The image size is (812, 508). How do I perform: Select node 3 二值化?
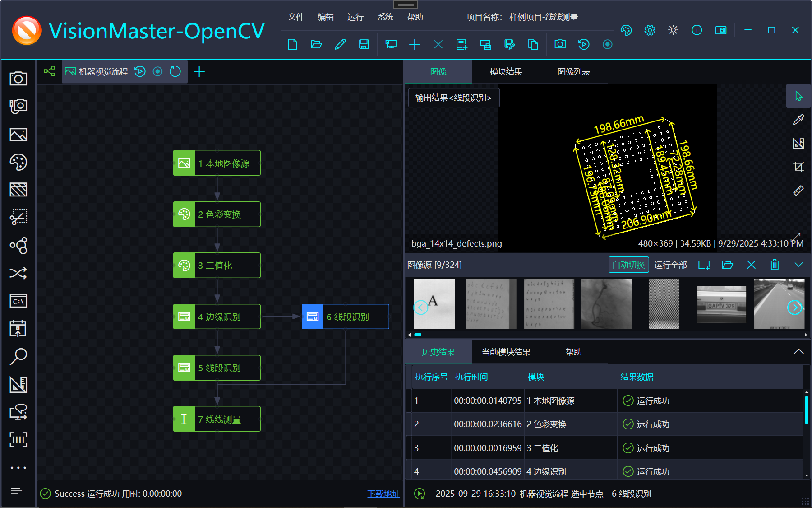217,266
